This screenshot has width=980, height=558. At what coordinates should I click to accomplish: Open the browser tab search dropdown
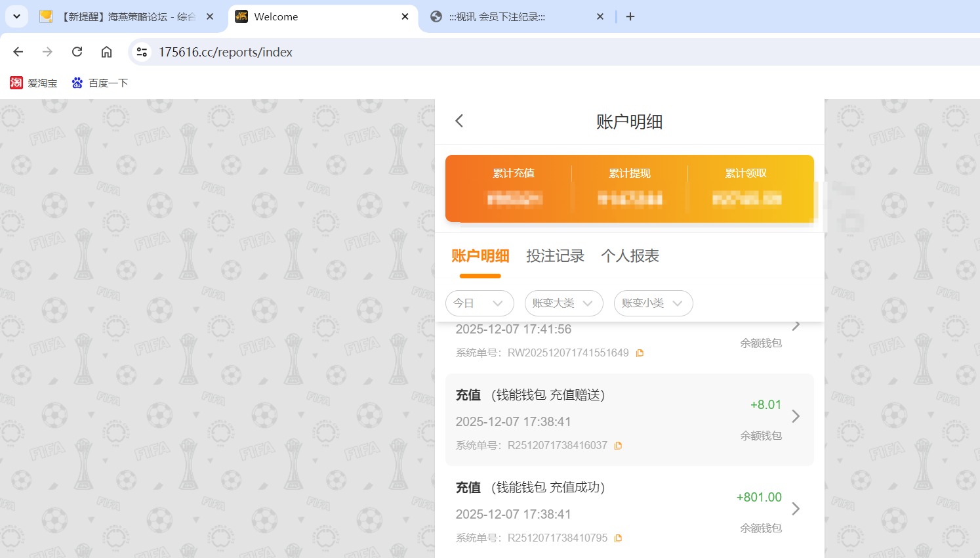pyautogui.click(x=16, y=16)
